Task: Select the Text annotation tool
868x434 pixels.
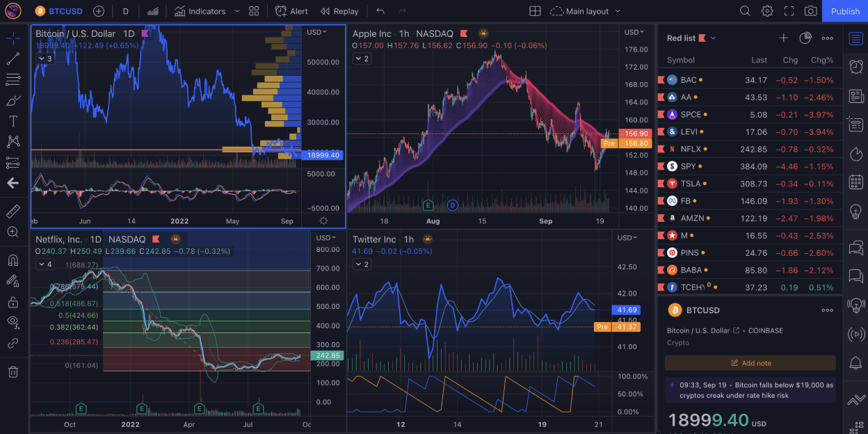Action: click(13, 121)
